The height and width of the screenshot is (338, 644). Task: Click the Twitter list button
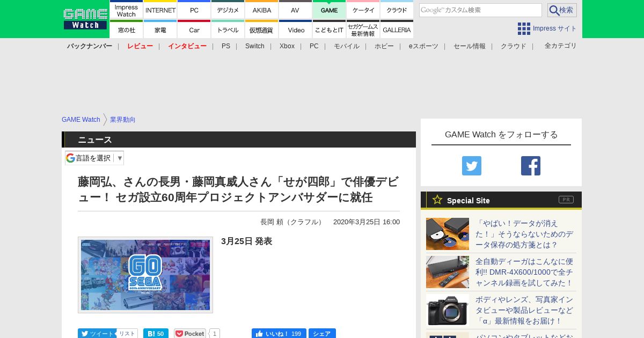pos(127,334)
